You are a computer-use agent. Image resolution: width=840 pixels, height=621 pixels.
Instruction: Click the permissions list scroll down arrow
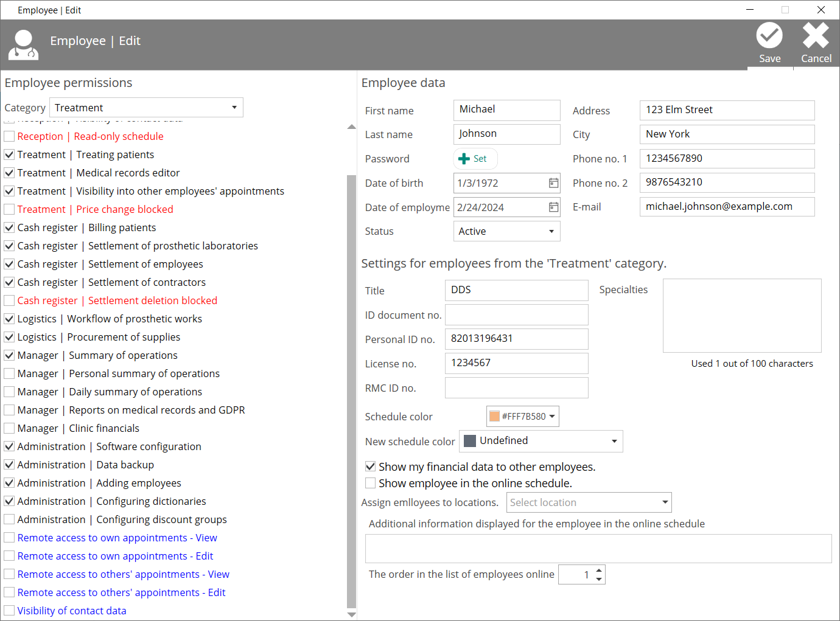click(x=351, y=615)
